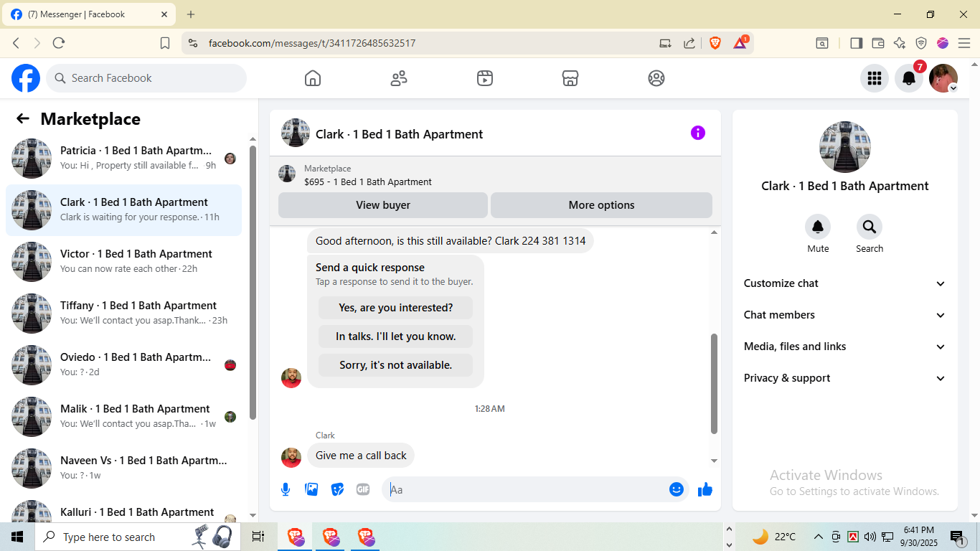Open the notifications bell with 7 badge
Screen dimensions: 980x551
(x=909, y=78)
